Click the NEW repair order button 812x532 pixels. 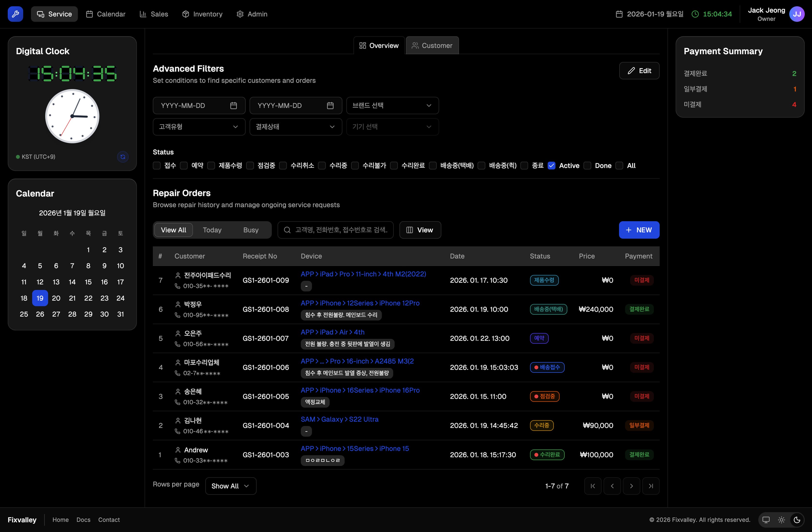(x=639, y=230)
